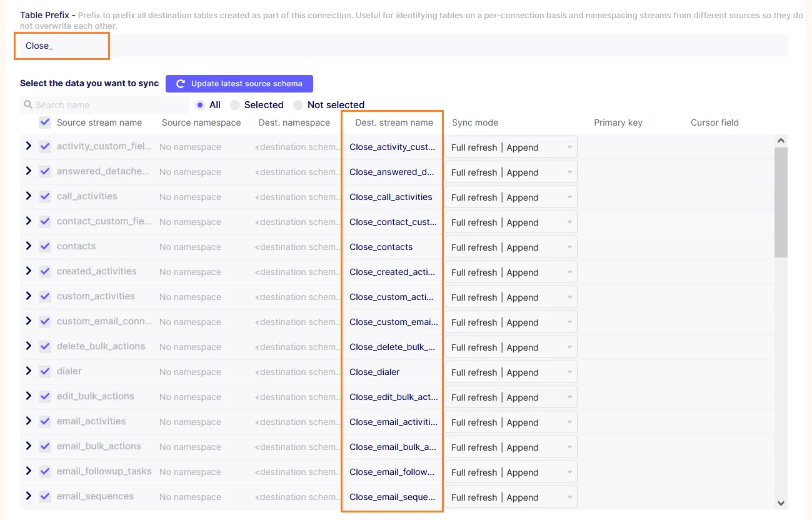Expand the contact_custom_fie... row
This screenshot has height=520, width=812.
point(28,221)
